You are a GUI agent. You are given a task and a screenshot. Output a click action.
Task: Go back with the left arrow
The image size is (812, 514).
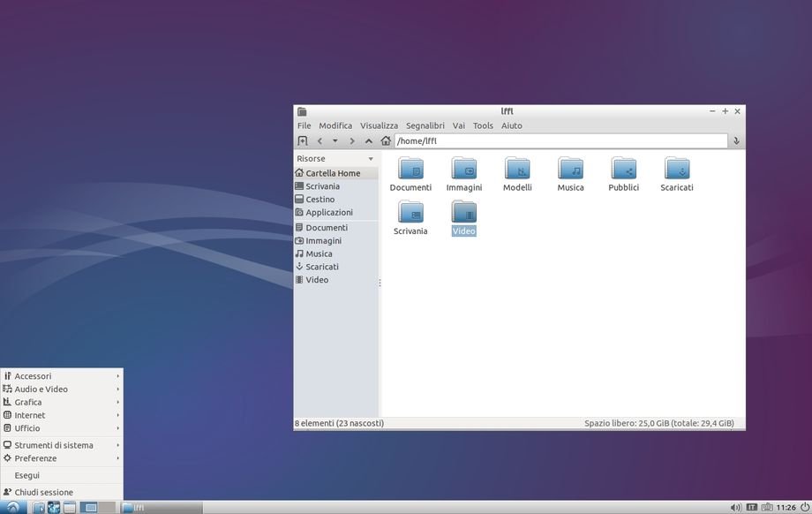(320, 141)
